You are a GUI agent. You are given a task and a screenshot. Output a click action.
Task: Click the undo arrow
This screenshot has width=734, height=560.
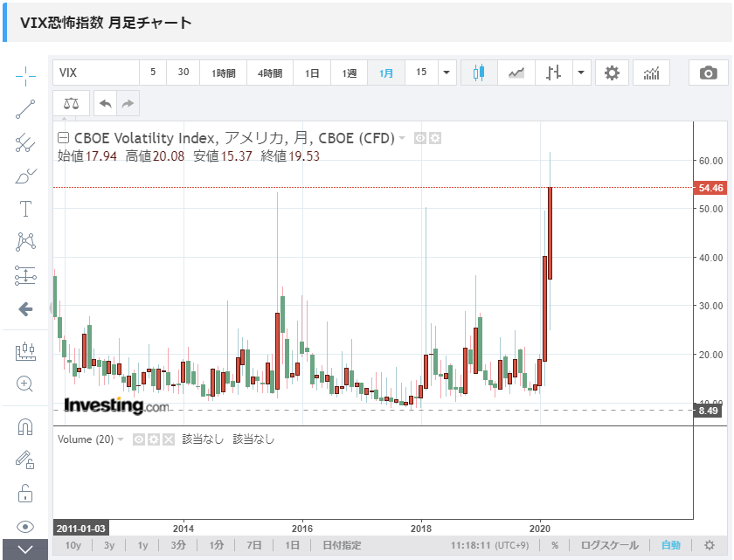(106, 103)
